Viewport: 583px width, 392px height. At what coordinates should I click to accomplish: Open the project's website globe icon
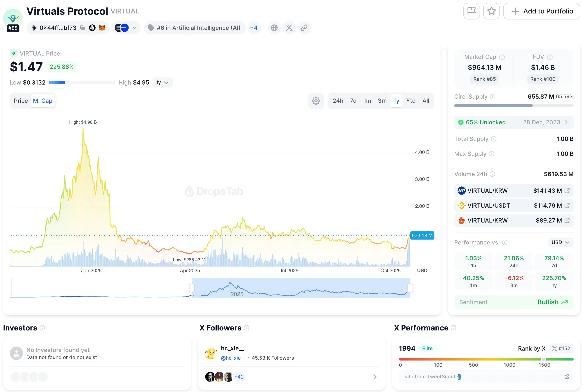[x=274, y=28]
